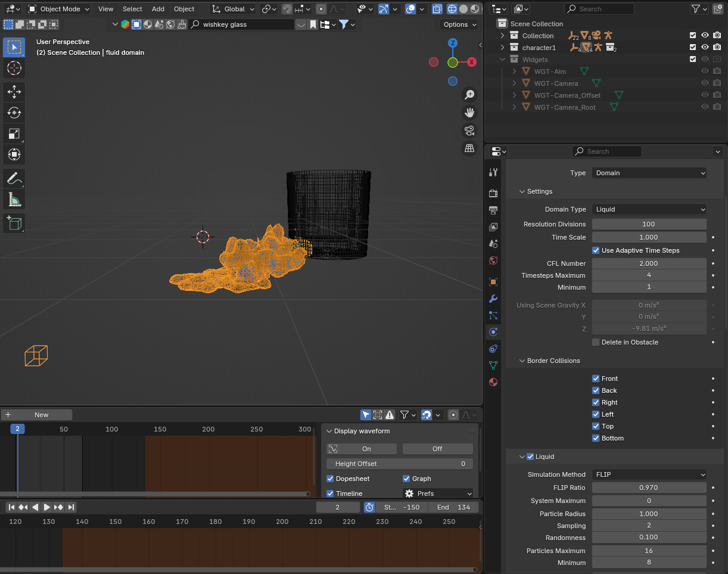Screen dimensions: 728x574
Task: Select the Scale tool
Action: 14,134
